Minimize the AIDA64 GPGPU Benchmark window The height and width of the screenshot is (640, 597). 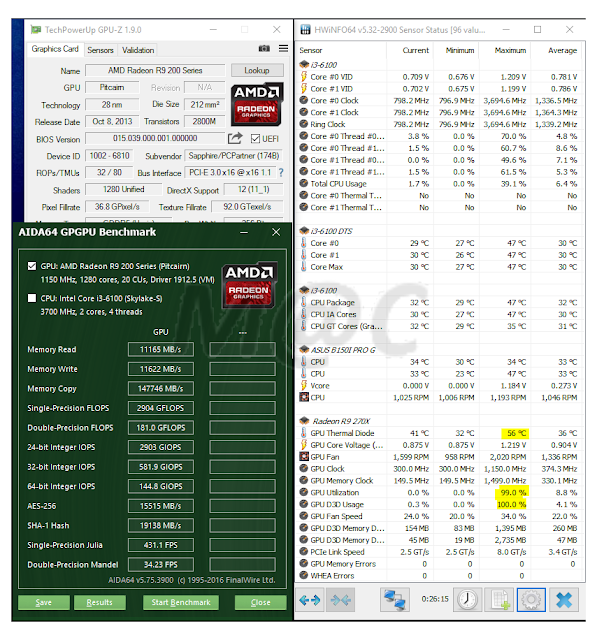tap(244, 232)
